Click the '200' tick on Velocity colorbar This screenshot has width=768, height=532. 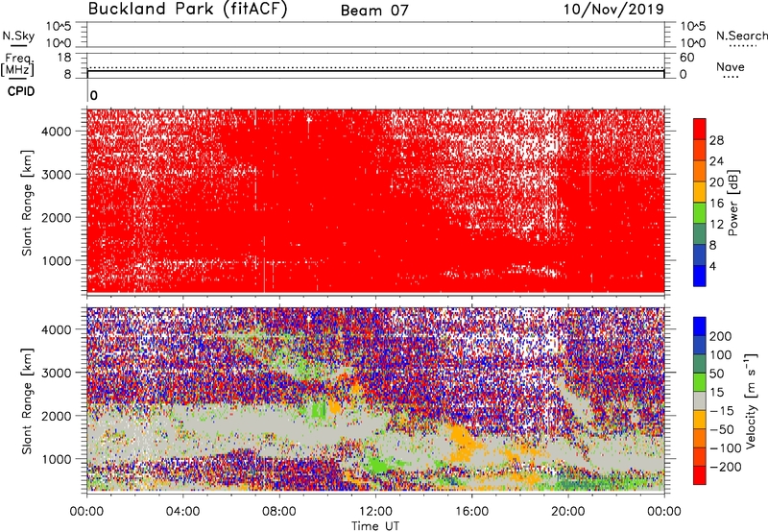point(721,336)
